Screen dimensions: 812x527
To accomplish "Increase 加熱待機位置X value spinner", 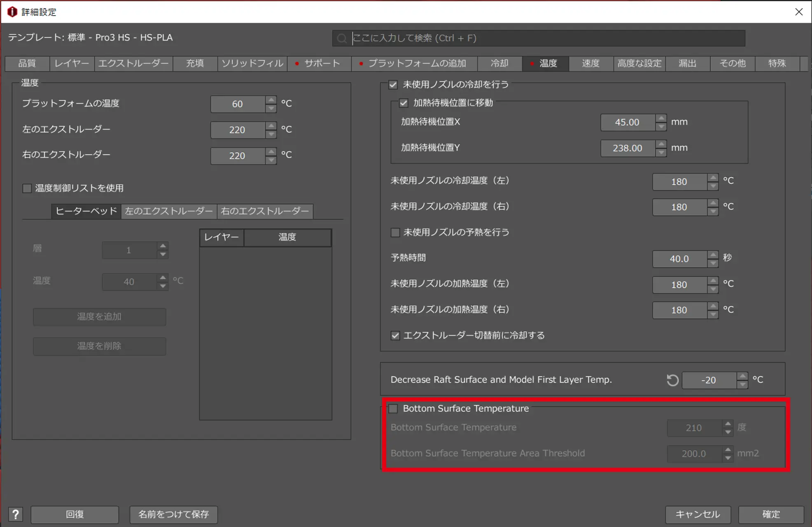I will tap(661, 118).
